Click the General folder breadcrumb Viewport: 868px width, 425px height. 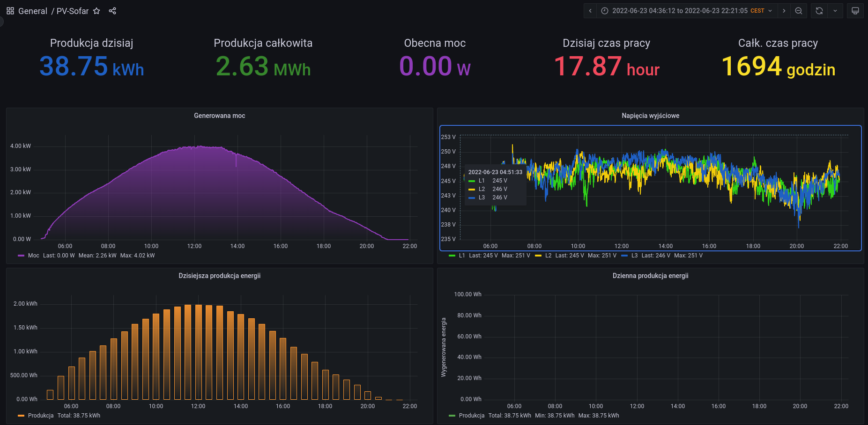(x=33, y=11)
